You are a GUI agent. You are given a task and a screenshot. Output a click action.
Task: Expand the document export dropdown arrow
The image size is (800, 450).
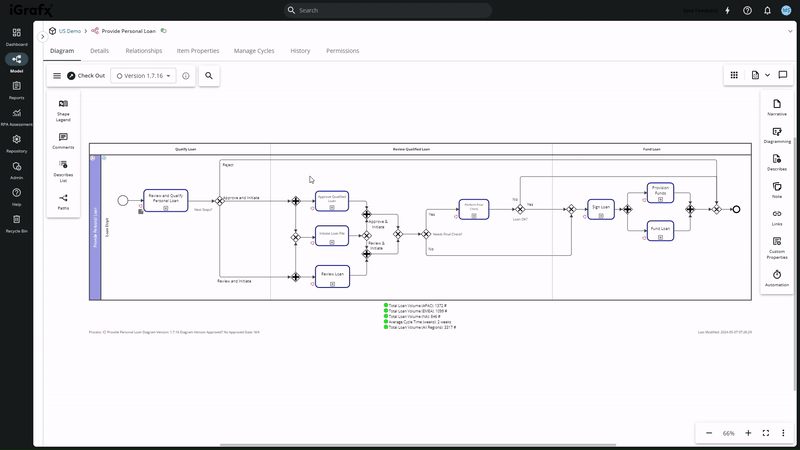(767, 75)
